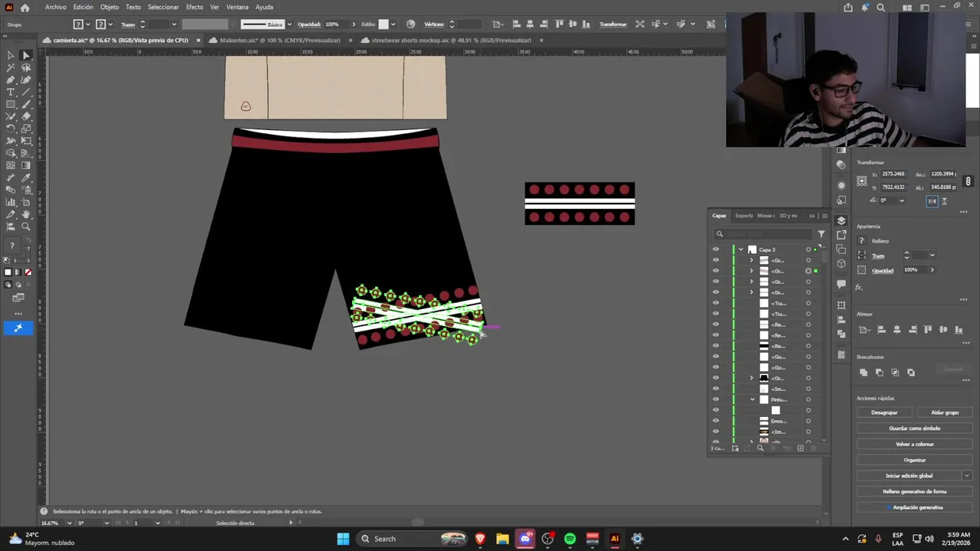Toggle the constrain proportions link in Transformar
Screen dimensions: 980x551
coord(968,181)
